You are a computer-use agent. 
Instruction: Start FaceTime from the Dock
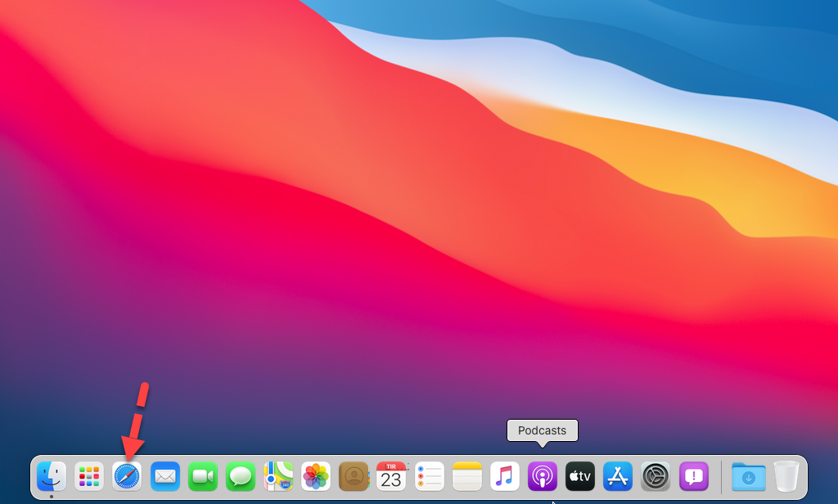pyautogui.click(x=202, y=475)
